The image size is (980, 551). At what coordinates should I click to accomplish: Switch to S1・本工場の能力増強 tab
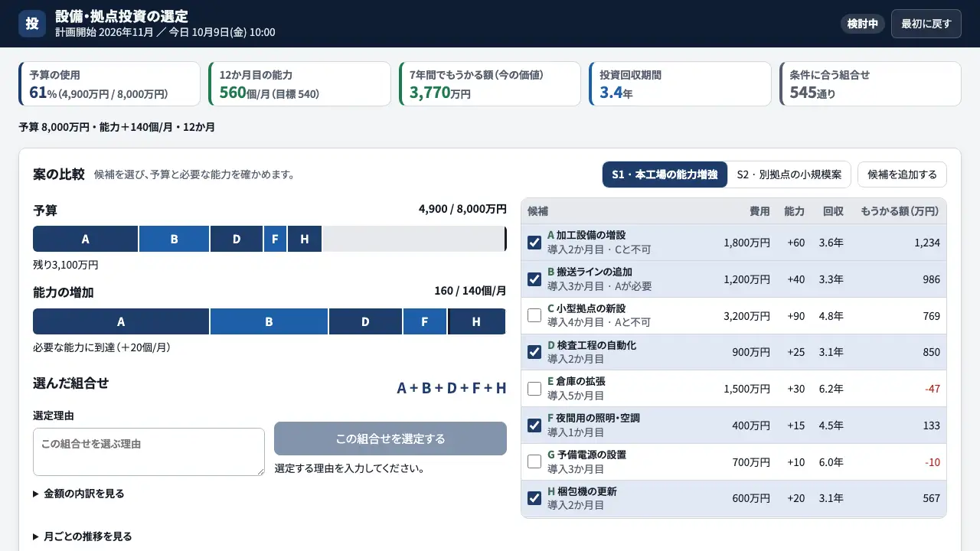tap(665, 174)
